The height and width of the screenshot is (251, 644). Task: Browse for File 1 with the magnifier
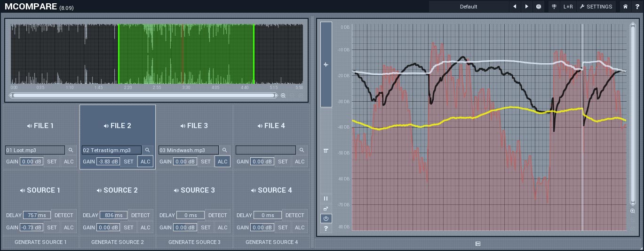[x=71, y=150]
